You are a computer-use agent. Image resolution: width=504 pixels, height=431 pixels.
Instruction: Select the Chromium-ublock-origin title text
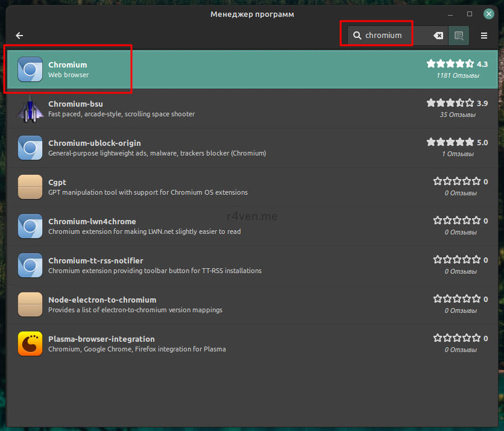point(95,143)
